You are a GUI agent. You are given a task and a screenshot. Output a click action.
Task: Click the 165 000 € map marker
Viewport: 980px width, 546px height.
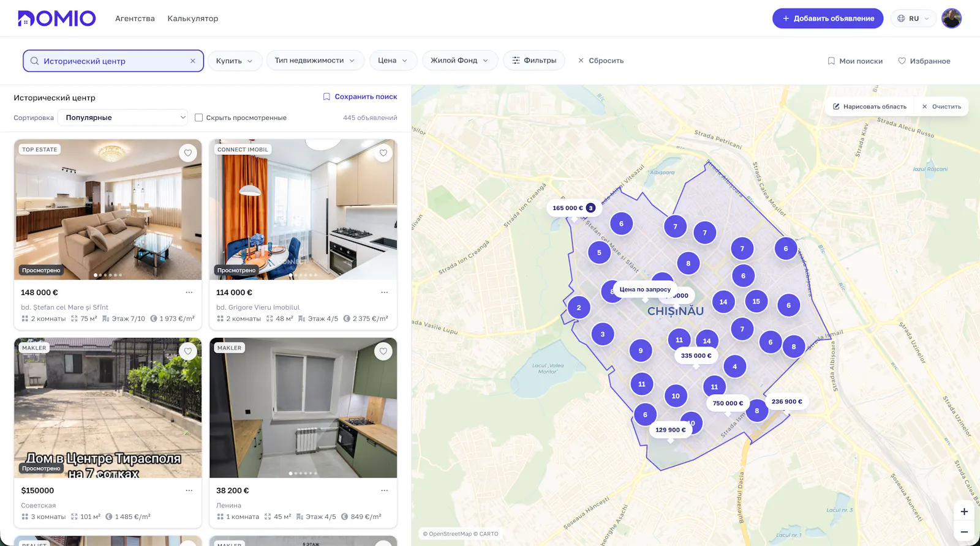573,208
